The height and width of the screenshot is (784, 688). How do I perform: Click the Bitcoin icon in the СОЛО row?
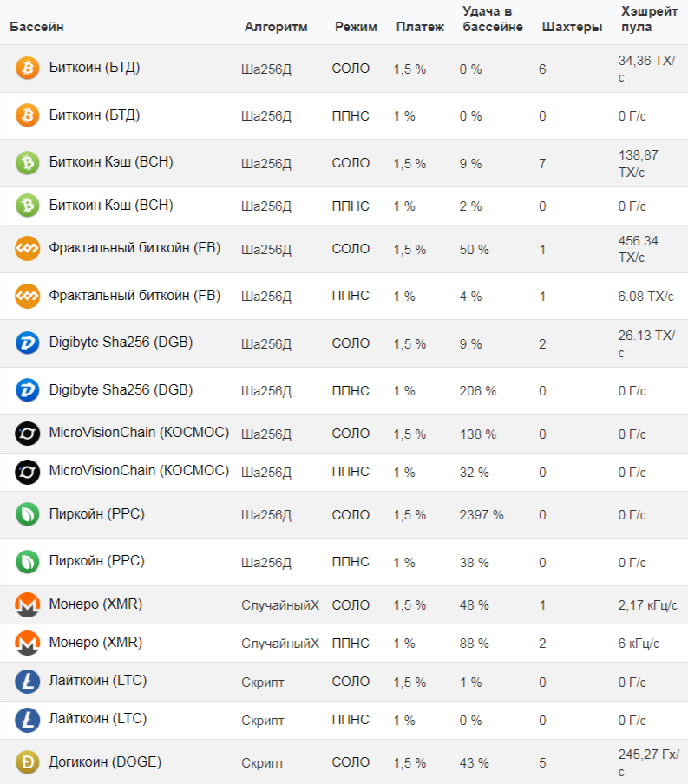[28, 69]
